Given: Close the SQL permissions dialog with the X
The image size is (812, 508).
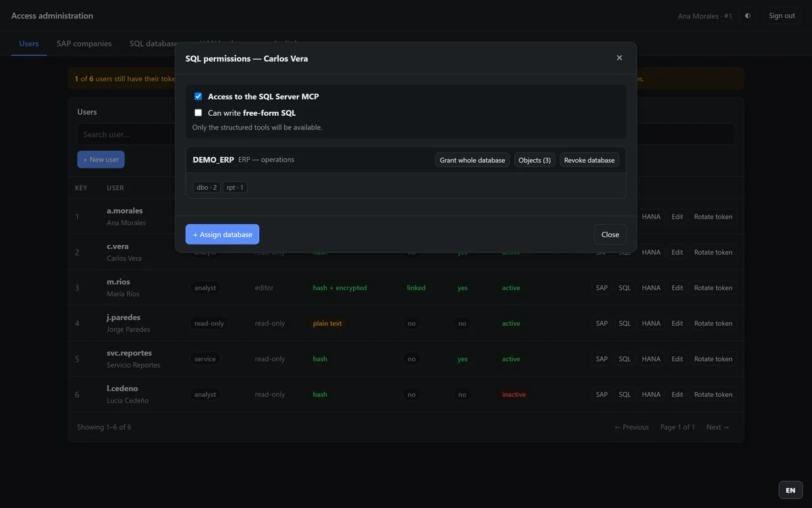Looking at the screenshot, I should point(619,58).
